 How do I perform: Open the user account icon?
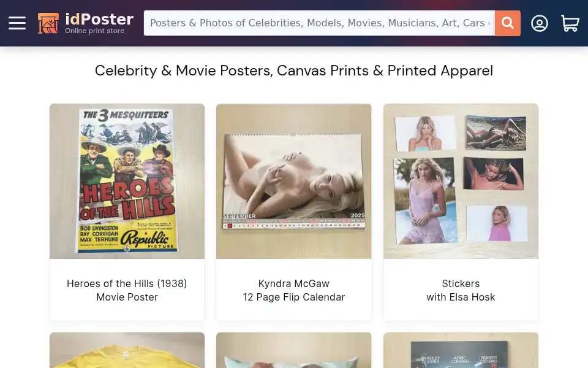coord(539,23)
